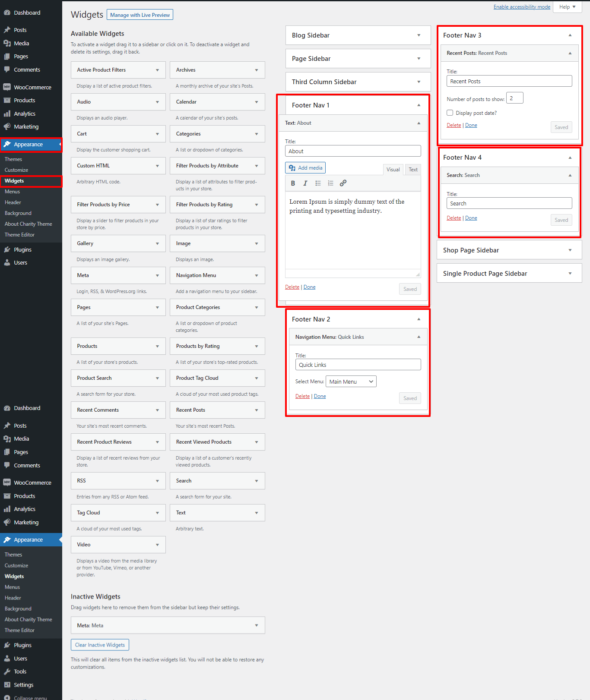Switch to the Text editor tab
This screenshot has height=700, width=590.
pyautogui.click(x=413, y=170)
